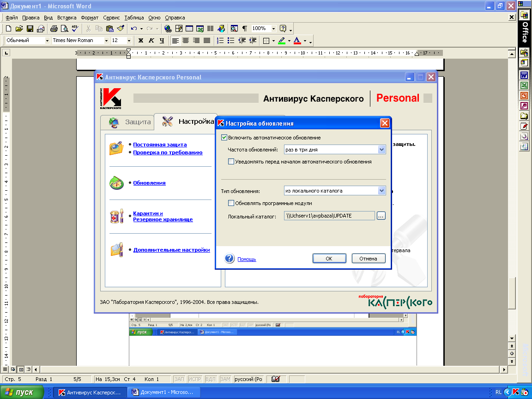Click the 'Локальный каталог' path field

[x=329, y=216]
